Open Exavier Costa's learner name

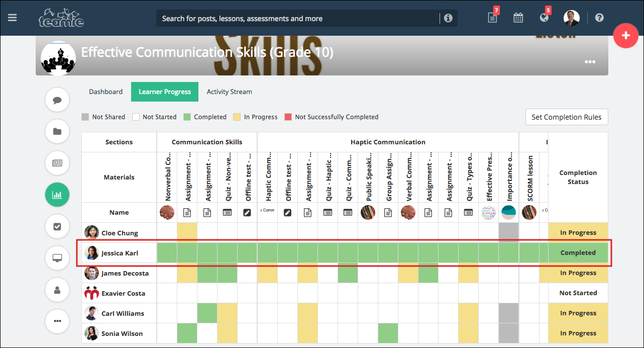coord(123,293)
